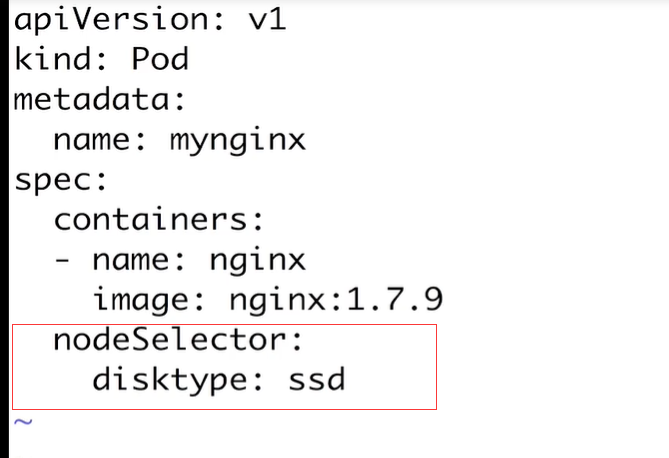Click the list dash before container name
This screenshot has height=458, width=669.
pos(62,261)
